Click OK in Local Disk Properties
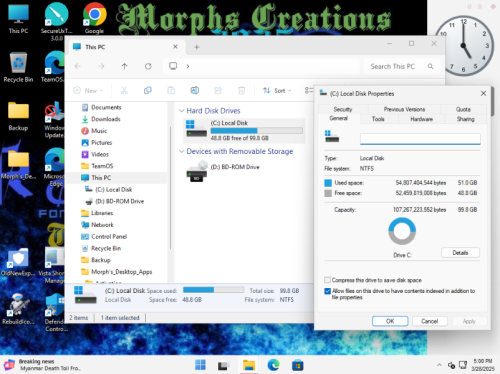 pyautogui.click(x=390, y=321)
